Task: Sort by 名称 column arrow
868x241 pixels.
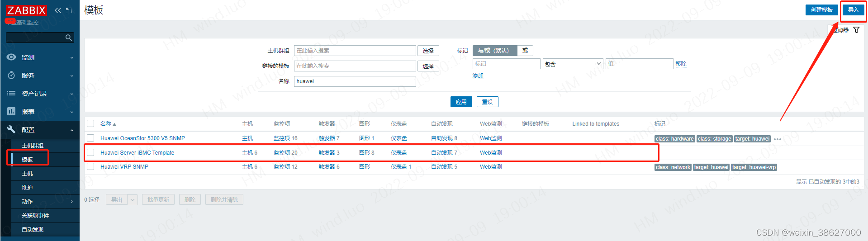Action: point(114,124)
